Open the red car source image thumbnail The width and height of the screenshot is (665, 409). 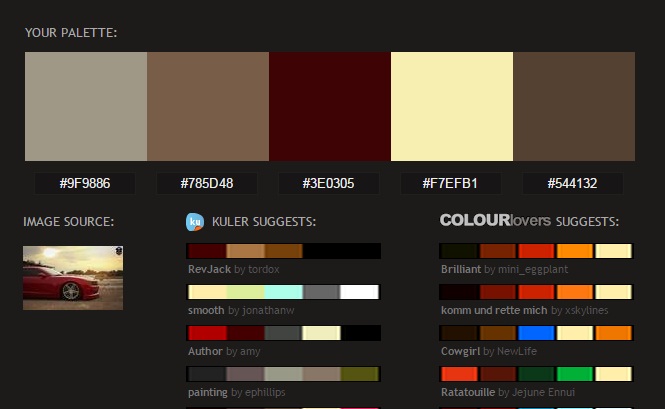pyautogui.click(x=73, y=278)
